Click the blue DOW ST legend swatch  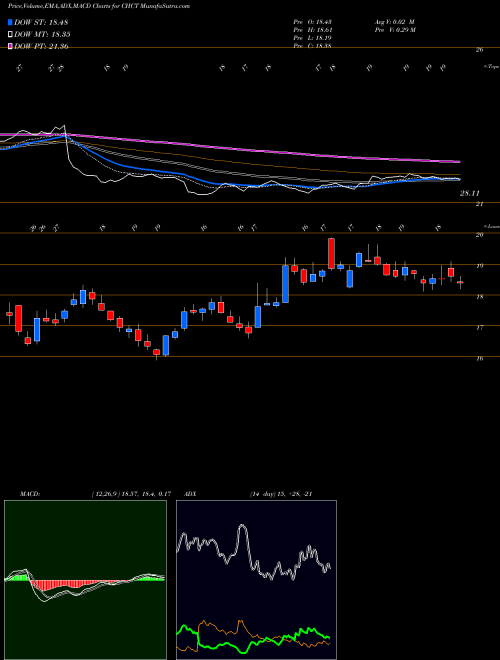(10, 22)
